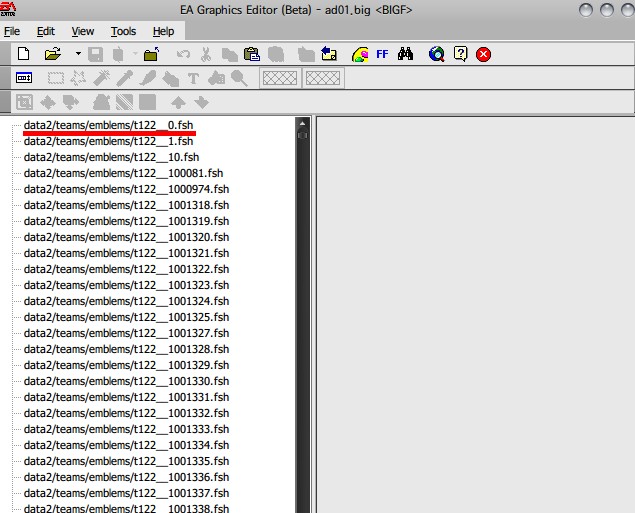Click the blue FF toolbar button
635x513 pixels.
pyautogui.click(x=382, y=54)
